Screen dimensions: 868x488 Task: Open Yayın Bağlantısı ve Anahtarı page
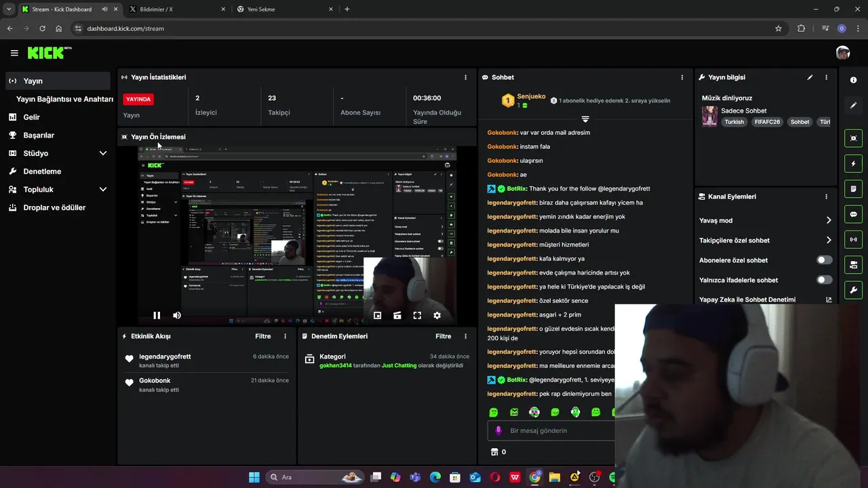pyautogui.click(x=64, y=99)
